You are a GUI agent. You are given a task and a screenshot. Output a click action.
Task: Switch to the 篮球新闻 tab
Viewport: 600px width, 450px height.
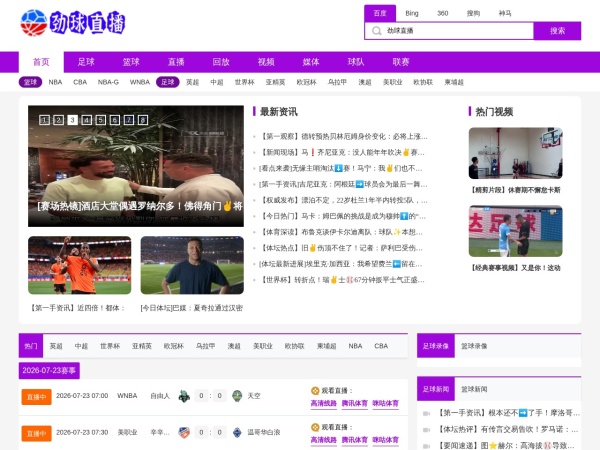tap(474, 389)
